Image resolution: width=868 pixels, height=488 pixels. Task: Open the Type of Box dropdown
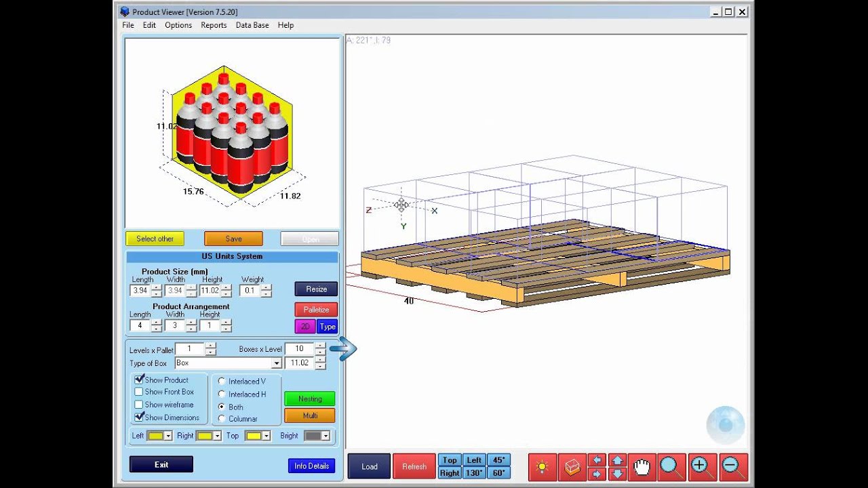click(276, 363)
